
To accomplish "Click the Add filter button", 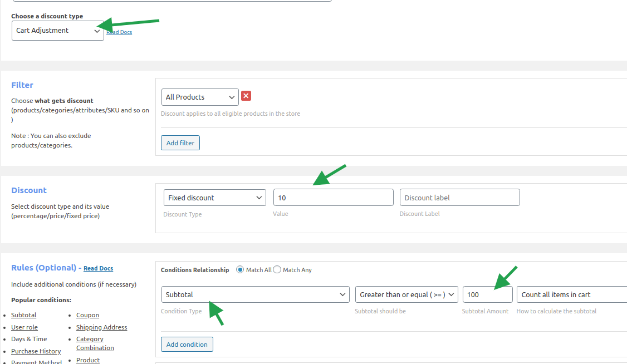I will pos(180,143).
